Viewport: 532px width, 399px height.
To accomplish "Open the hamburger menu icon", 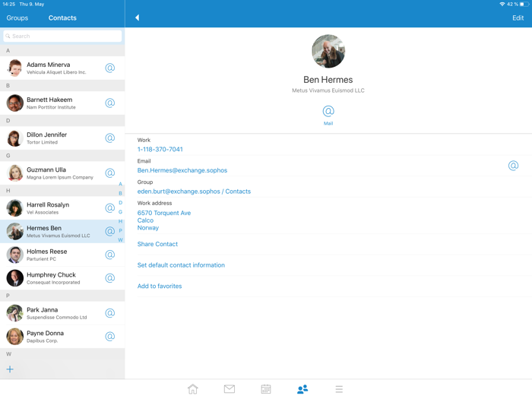I will [339, 389].
